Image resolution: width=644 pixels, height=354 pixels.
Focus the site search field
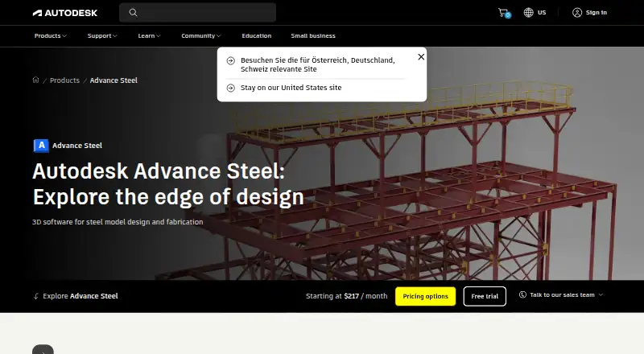[x=197, y=13]
